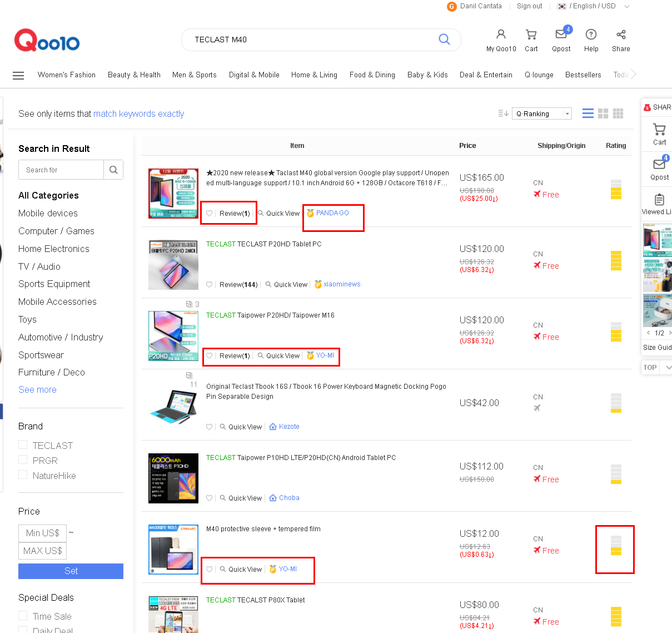
Task: Click the G badge icon next to Danil Cantata
Action: [x=452, y=7]
